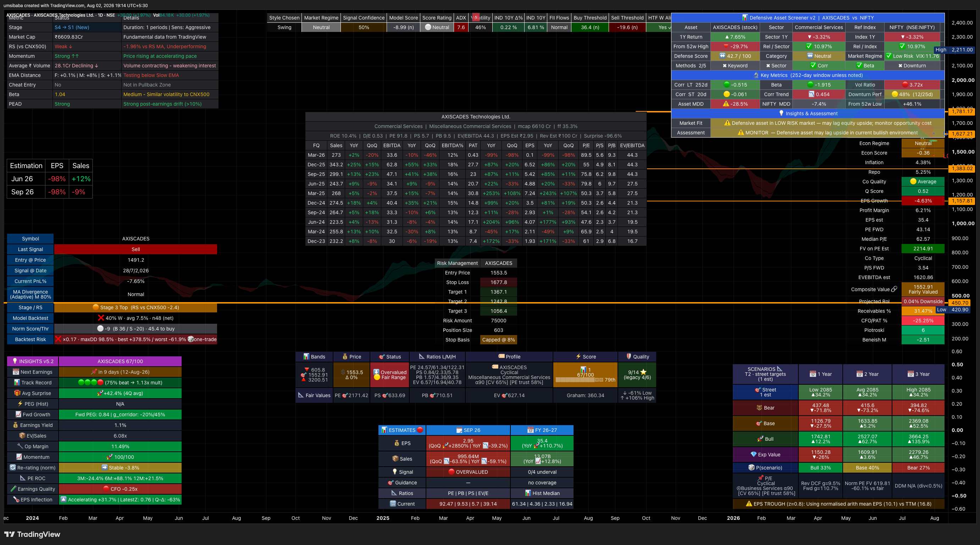Click the '42.7 / 100' Defense Score cell

pyautogui.click(x=735, y=56)
